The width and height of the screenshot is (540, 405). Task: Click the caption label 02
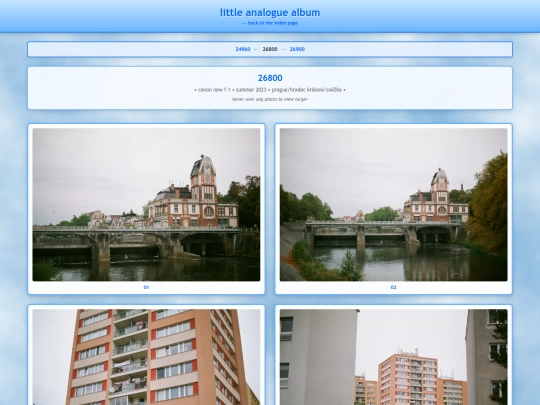pos(394,287)
